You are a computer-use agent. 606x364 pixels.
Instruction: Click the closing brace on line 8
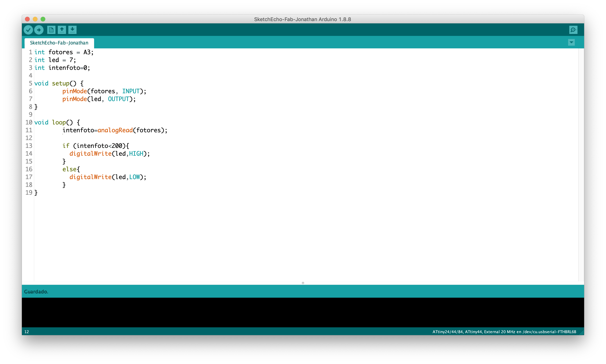36,107
